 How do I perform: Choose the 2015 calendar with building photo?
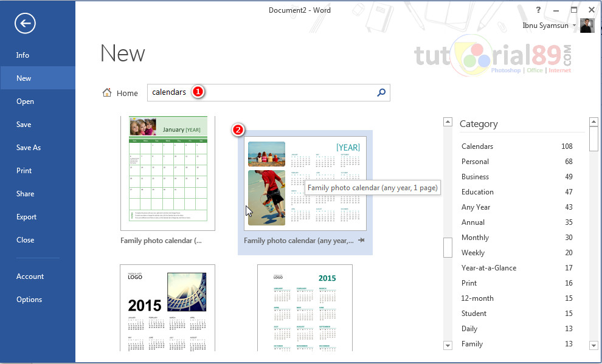click(167, 307)
